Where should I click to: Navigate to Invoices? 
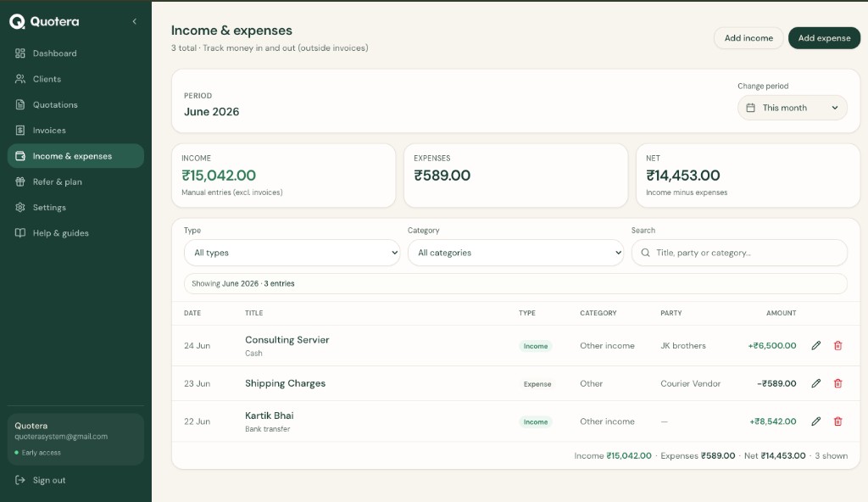pos(75,131)
